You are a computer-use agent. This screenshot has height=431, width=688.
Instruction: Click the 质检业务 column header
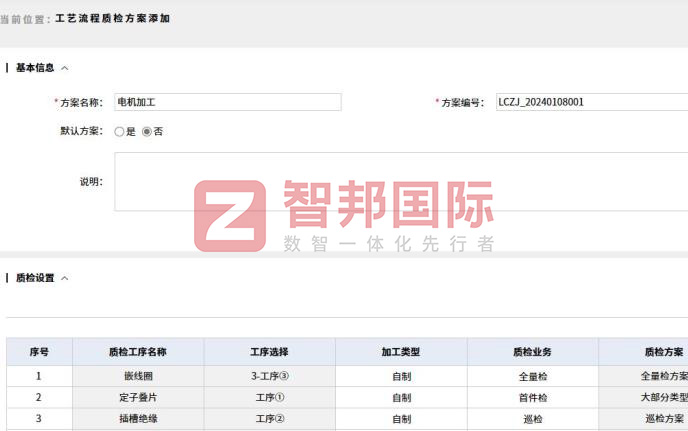tap(533, 352)
